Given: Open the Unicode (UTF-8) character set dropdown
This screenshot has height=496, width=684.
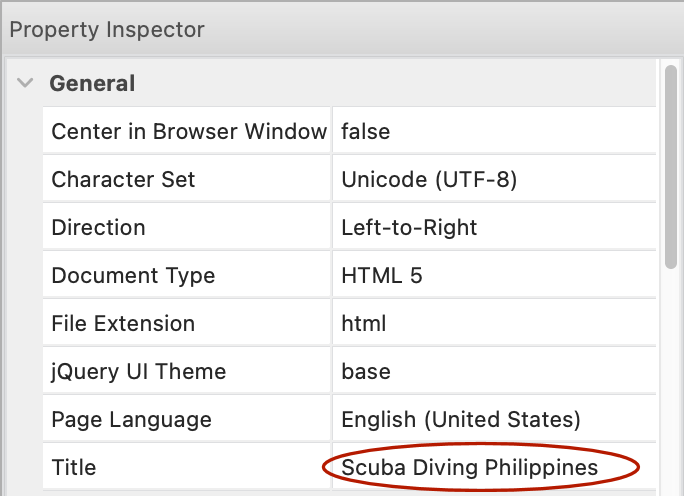Looking at the screenshot, I should coord(429,180).
